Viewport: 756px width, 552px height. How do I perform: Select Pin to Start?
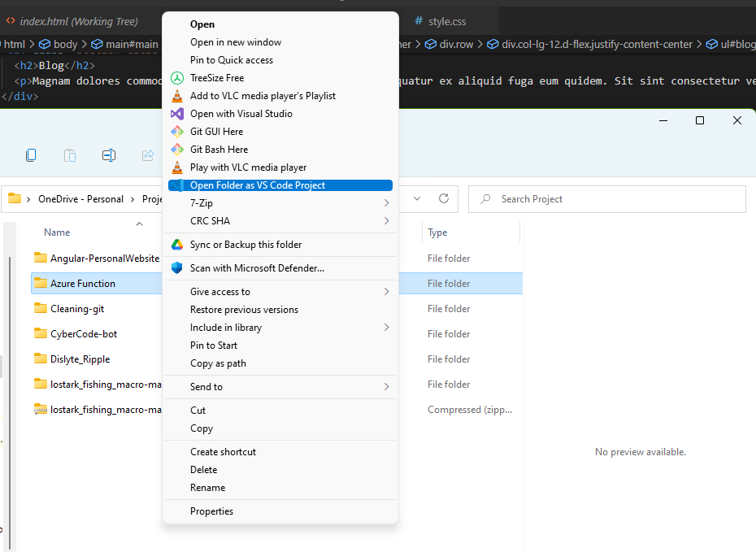280,346
